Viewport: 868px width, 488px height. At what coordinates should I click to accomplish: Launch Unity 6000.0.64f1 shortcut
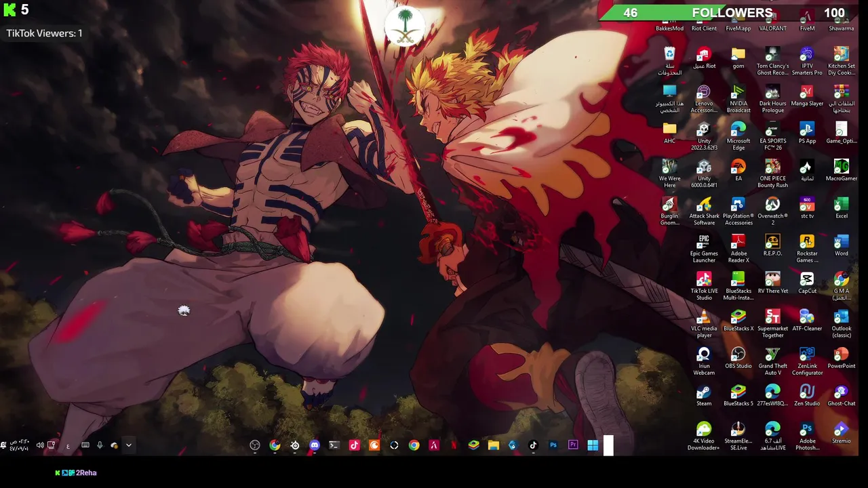click(704, 174)
